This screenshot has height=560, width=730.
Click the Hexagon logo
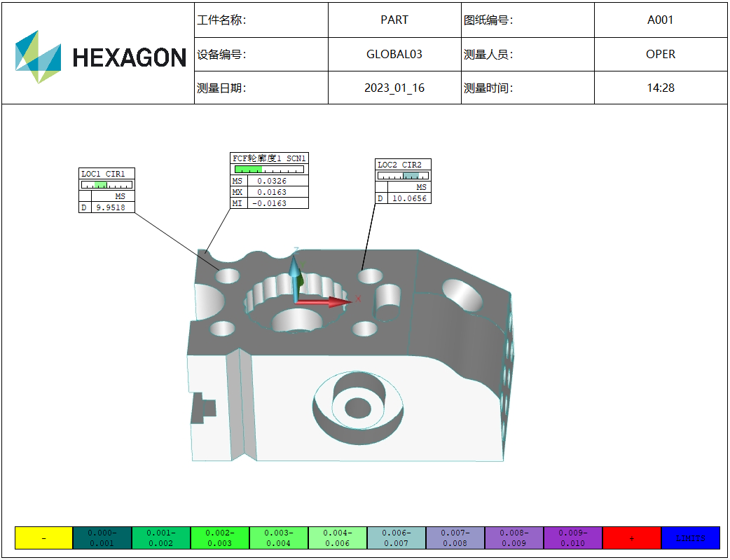pyautogui.click(x=100, y=56)
